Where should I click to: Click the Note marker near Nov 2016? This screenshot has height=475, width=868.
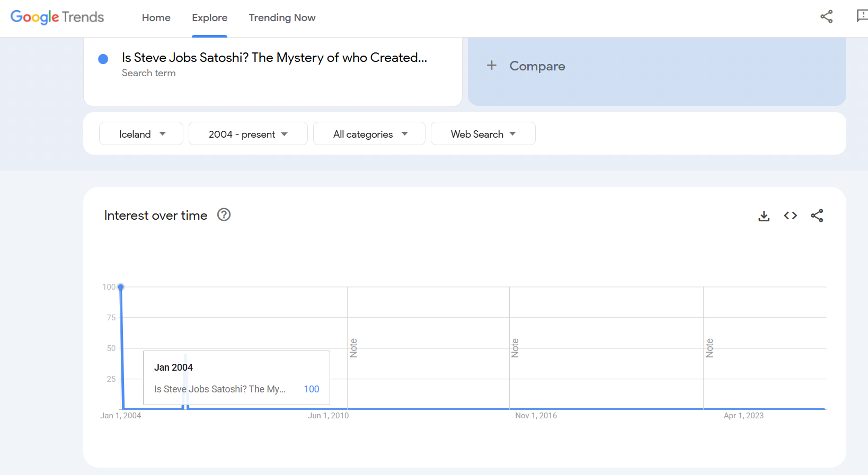coord(515,348)
